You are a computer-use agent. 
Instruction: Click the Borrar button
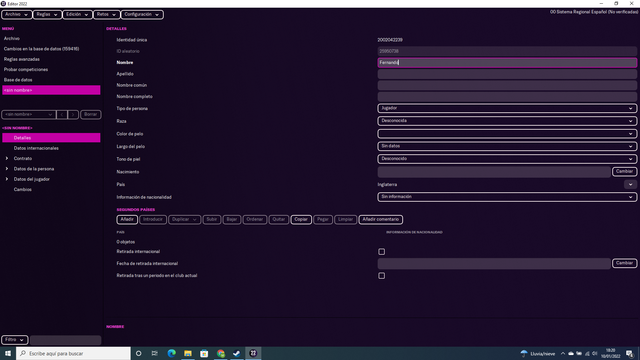click(90, 114)
